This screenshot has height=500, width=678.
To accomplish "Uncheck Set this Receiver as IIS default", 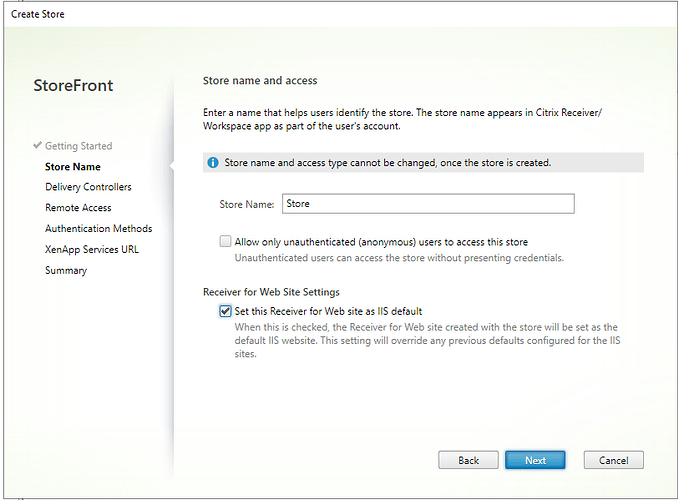I will (x=225, y=311).
